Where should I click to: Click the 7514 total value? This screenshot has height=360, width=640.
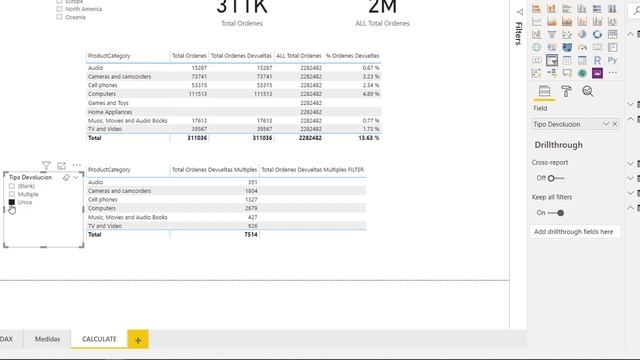click(251, 235)
